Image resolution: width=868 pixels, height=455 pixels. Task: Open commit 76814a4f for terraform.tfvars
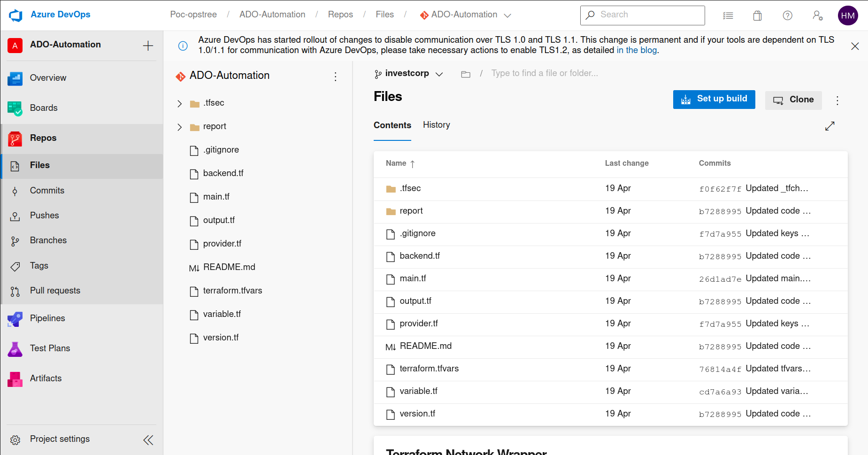720,369
